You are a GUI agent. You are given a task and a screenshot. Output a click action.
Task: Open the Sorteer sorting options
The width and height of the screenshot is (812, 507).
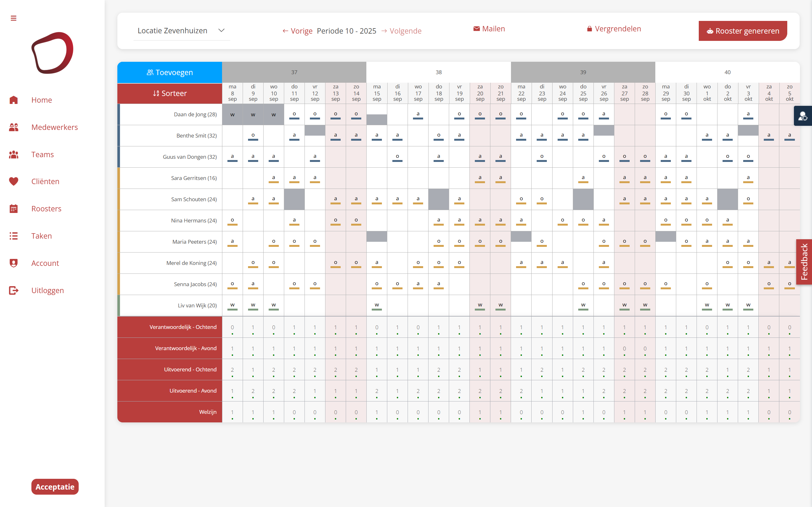(169, 93)
